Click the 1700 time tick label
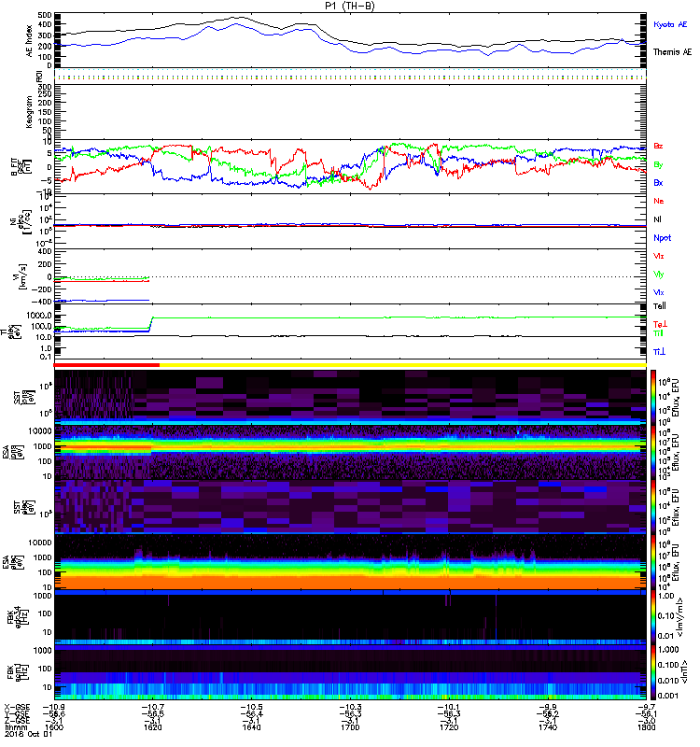Screen dimensions: 700x747 (x=350, y=727)
